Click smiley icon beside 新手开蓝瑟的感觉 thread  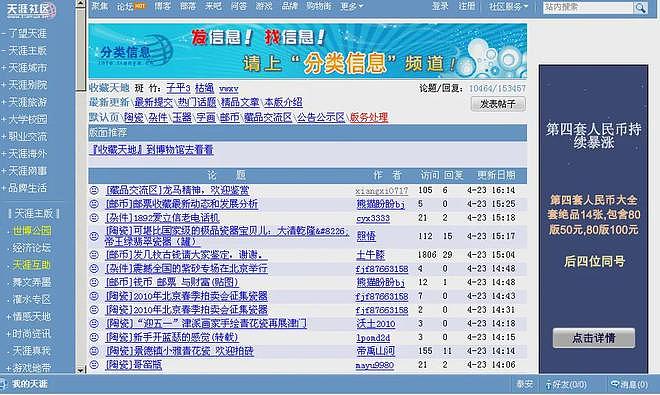[x=94, y=337]
